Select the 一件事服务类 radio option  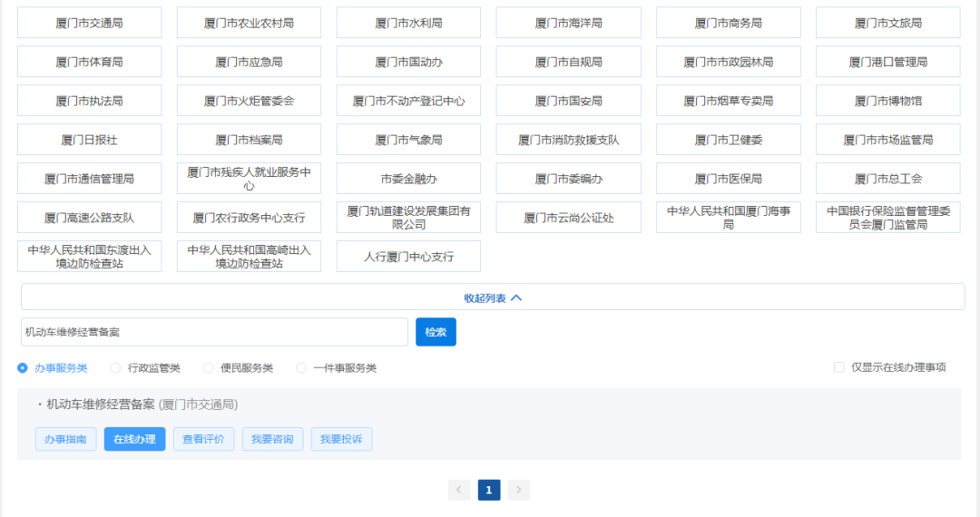[x=301, y=368]
